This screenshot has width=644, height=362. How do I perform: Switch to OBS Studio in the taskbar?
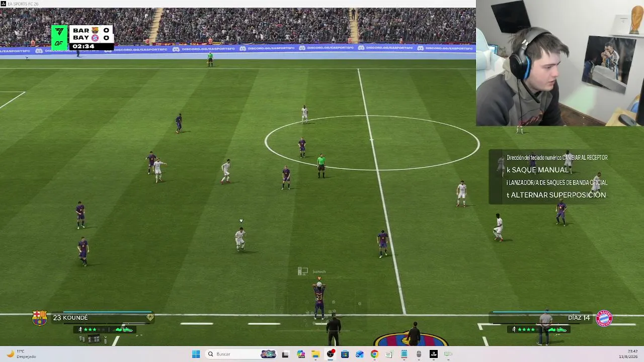click(330, 354)
